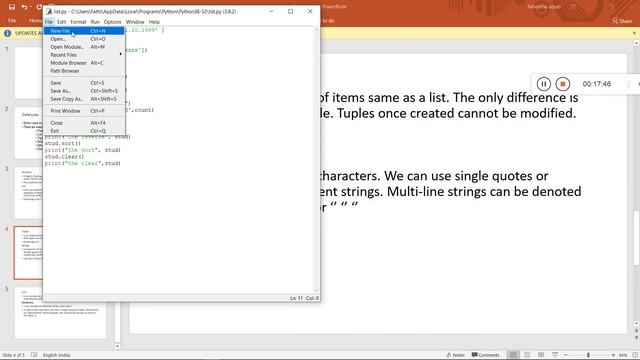Choose Close from the File menu
The height and width of the screenshot is (360, 640).
pyautogui.click(x=84, y=123)
